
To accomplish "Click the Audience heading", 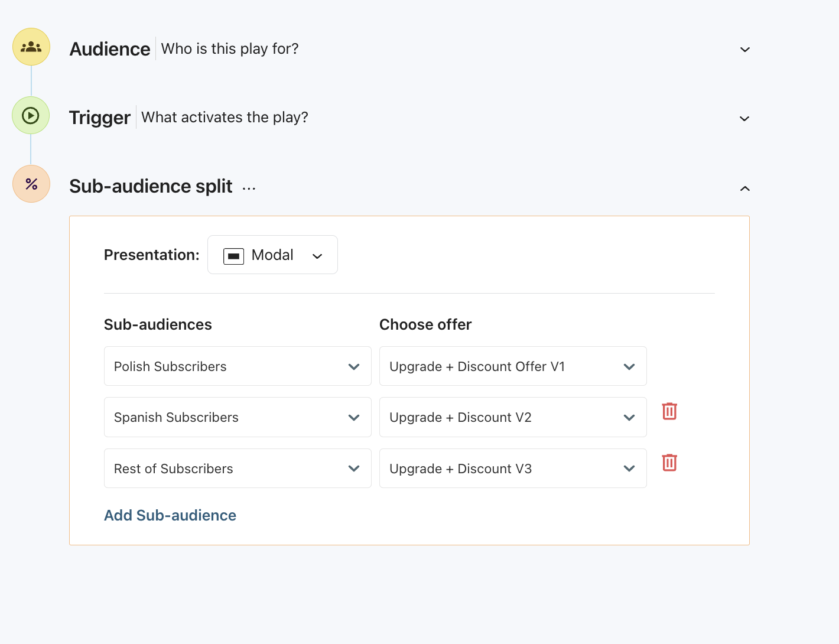I will [110, 49].
